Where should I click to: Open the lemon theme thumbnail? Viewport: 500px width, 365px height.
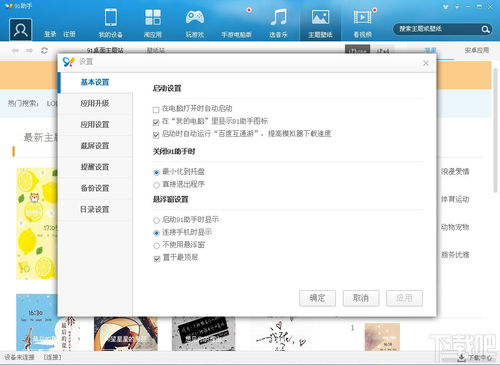coord(37,223)
